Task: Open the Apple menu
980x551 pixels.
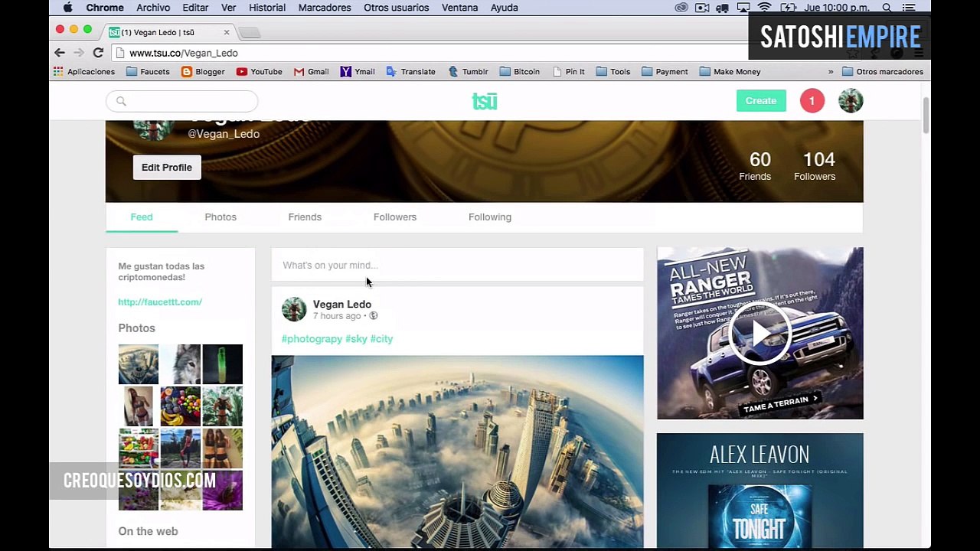Action: pyautogui.click(x=67, y=8)
